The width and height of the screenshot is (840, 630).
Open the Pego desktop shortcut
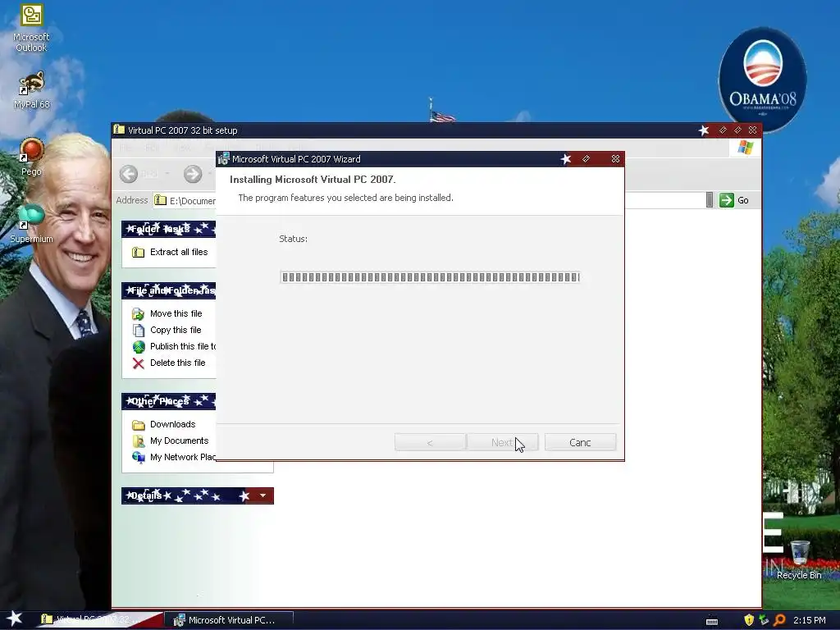point(31,157)
